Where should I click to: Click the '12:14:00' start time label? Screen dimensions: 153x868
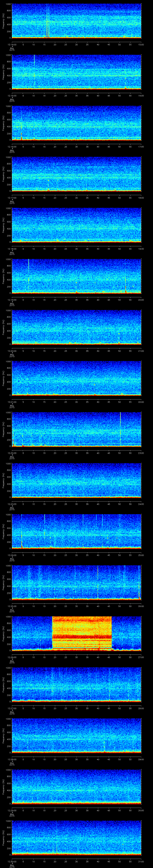pos(12,44)
